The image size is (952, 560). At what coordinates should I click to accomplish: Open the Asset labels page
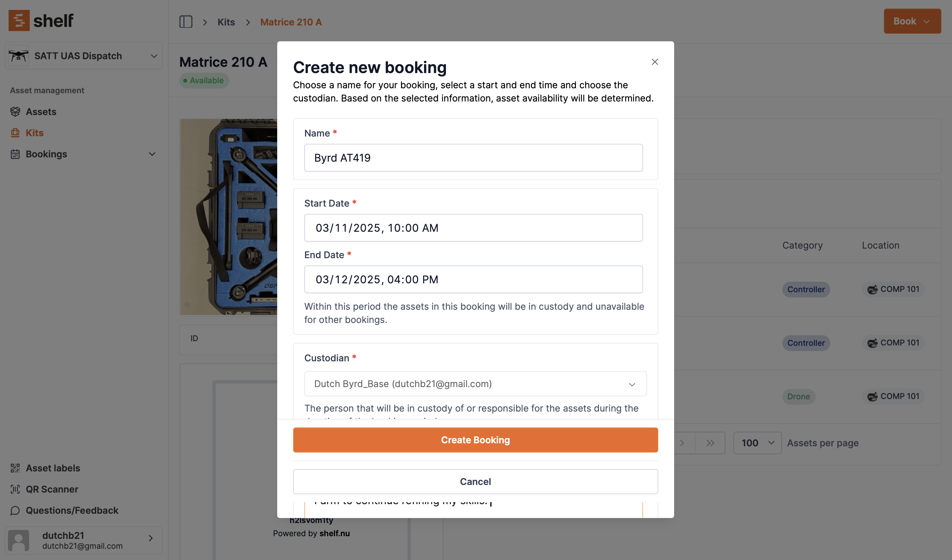53,468
